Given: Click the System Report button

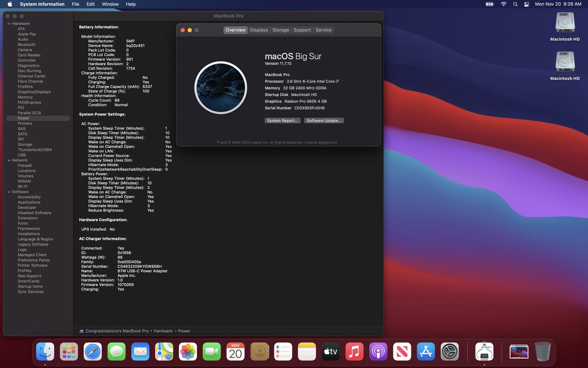Looking at the screenshot, I should (282, 120).
